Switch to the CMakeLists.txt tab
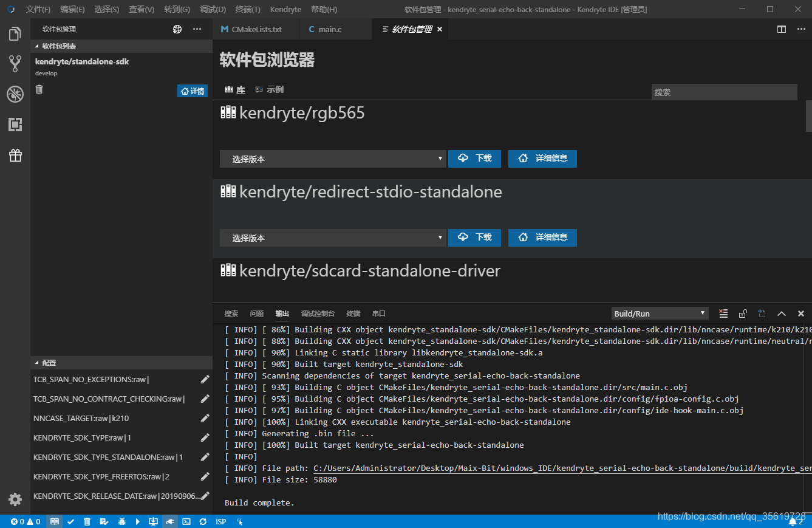The height and width of the screenshot is (528, 812). click(x=256, y=29)
